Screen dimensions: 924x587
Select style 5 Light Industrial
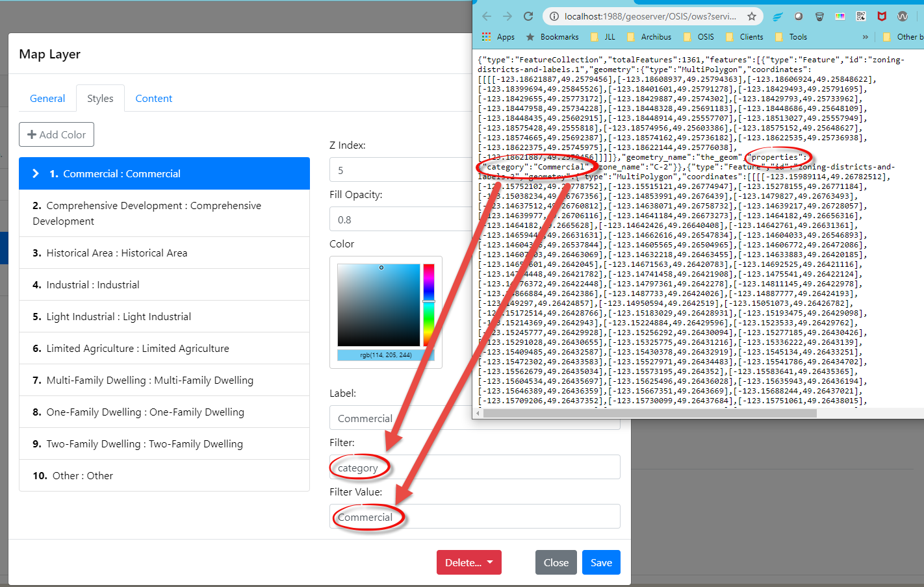164,316
